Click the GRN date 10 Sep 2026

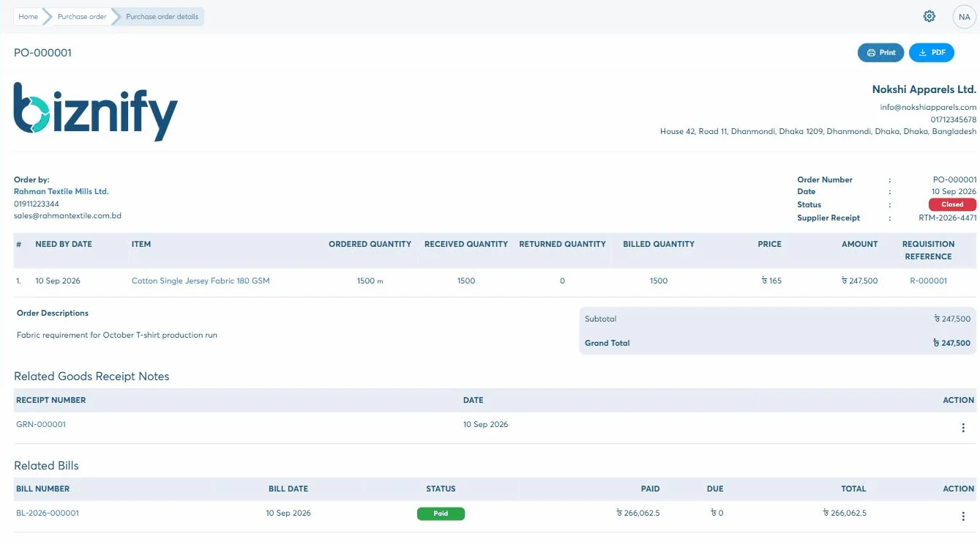[485, 424]
